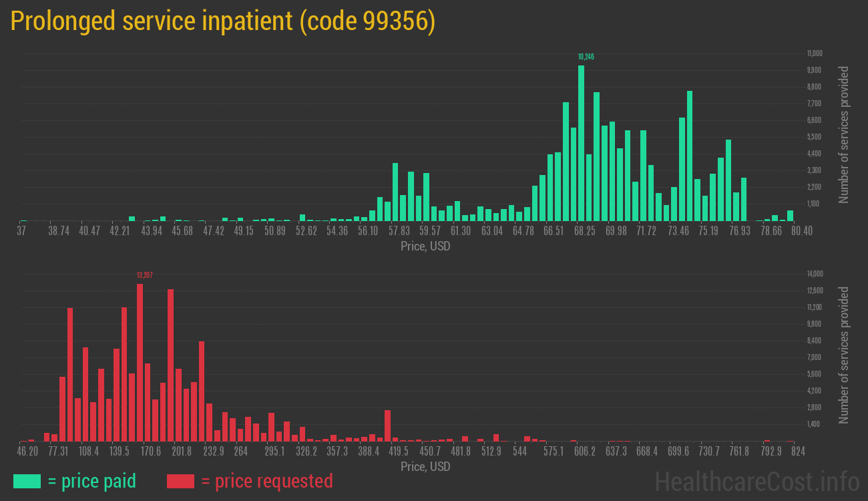The height and width of the screenshot is (501, 868).
Task: Click y-axis label 5,500 on green chart
Action: (x=814, y=137)
